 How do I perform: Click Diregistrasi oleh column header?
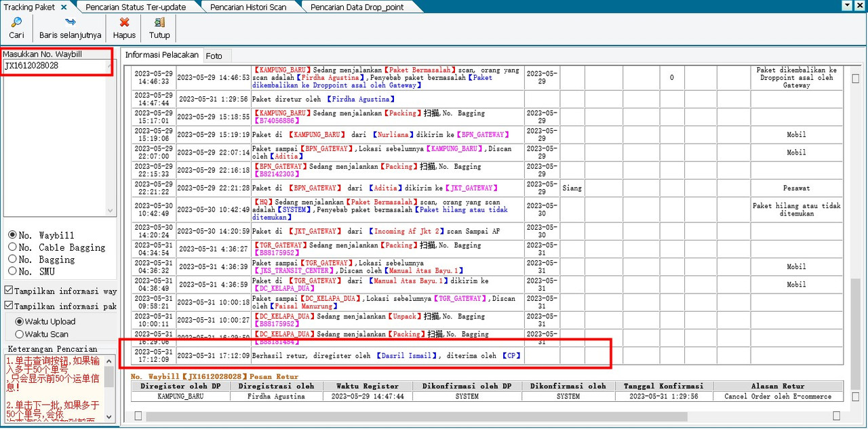pos(276,386)
